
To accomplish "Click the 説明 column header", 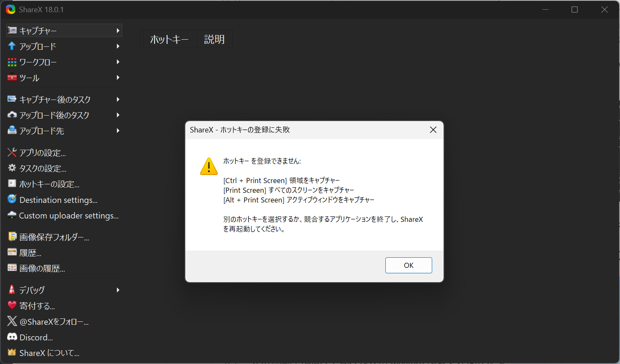I will coord(214,39).
